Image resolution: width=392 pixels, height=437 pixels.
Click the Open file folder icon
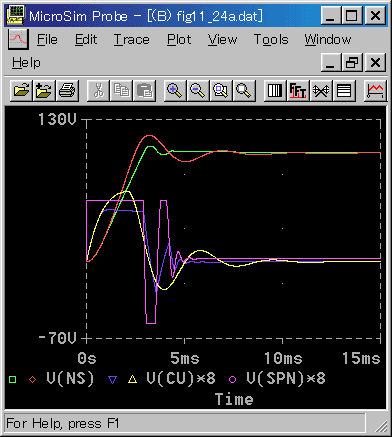point(21,90)
